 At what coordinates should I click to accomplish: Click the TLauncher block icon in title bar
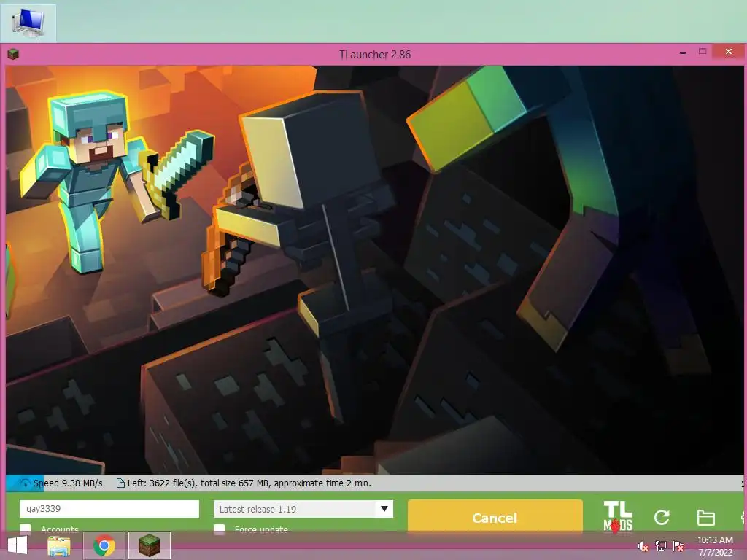tap(13, 54)
